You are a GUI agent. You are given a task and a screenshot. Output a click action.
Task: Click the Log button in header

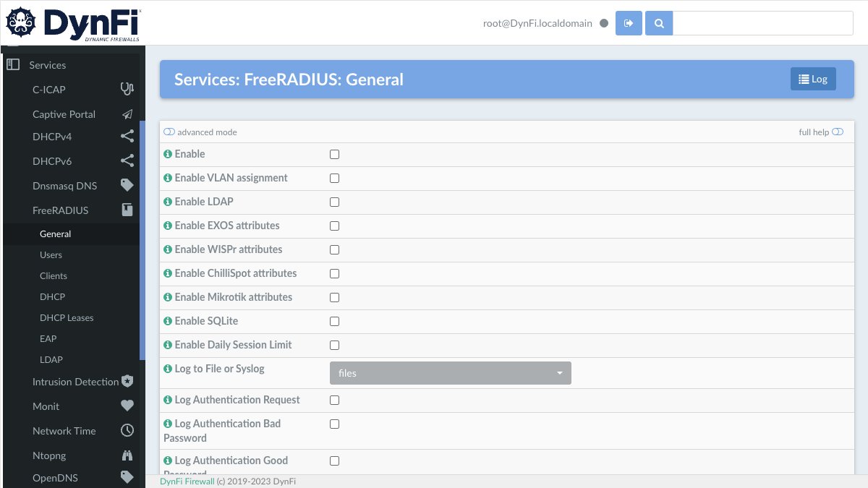pyautogui.click(x=813, y=79)
